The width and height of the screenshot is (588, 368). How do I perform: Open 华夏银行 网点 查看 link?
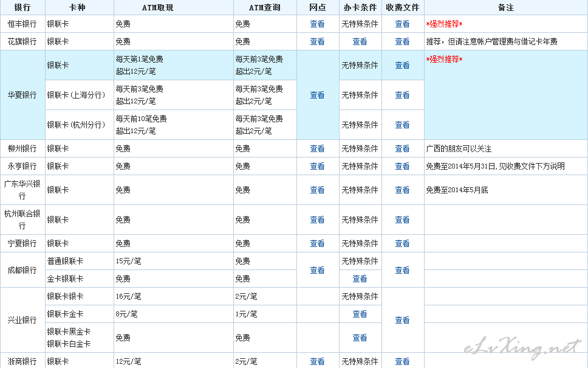[317, 95]
